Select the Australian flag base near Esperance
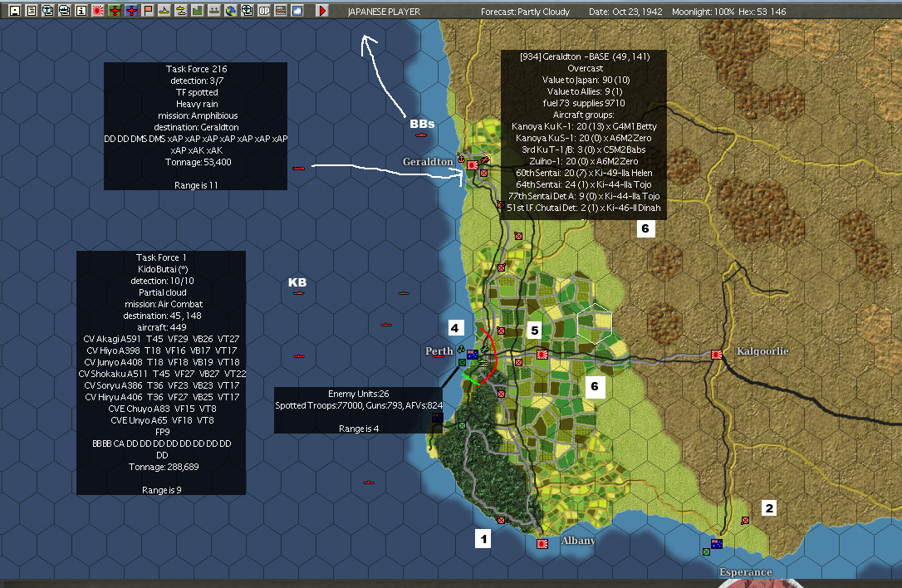Viewport: 902px width, 588px height. 717,543
